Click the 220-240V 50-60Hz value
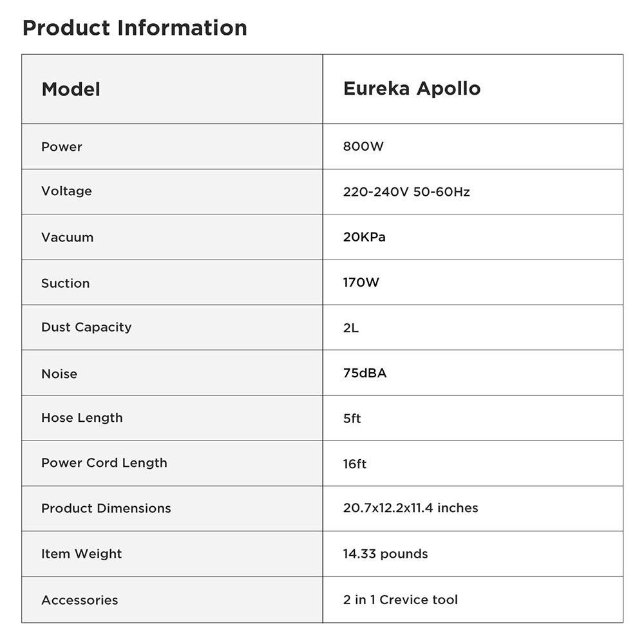Screen dimensions: 644x644 click(x=406, y=192)
